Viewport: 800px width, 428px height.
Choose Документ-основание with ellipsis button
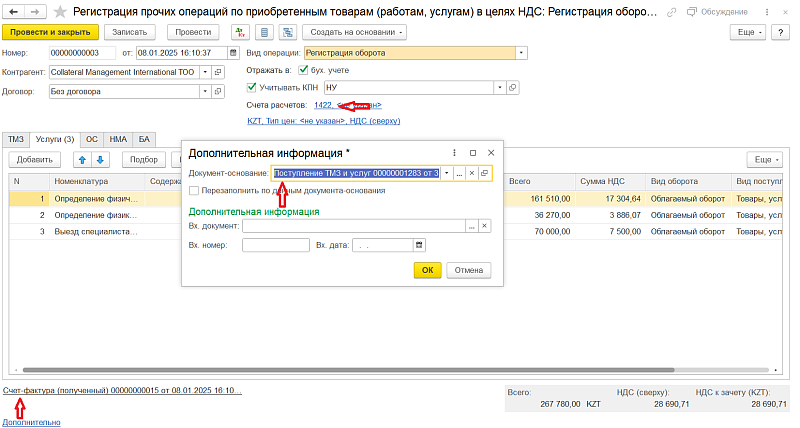[459, 173]
